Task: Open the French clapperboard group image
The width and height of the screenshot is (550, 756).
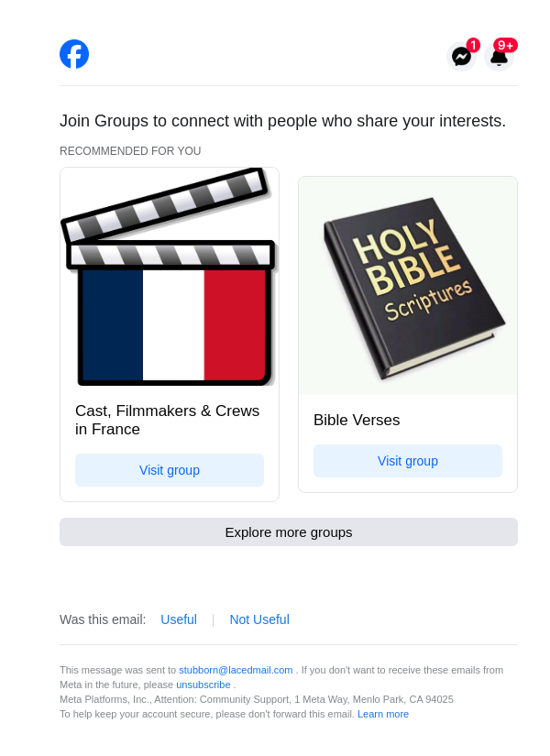Action: click(170, 278)
